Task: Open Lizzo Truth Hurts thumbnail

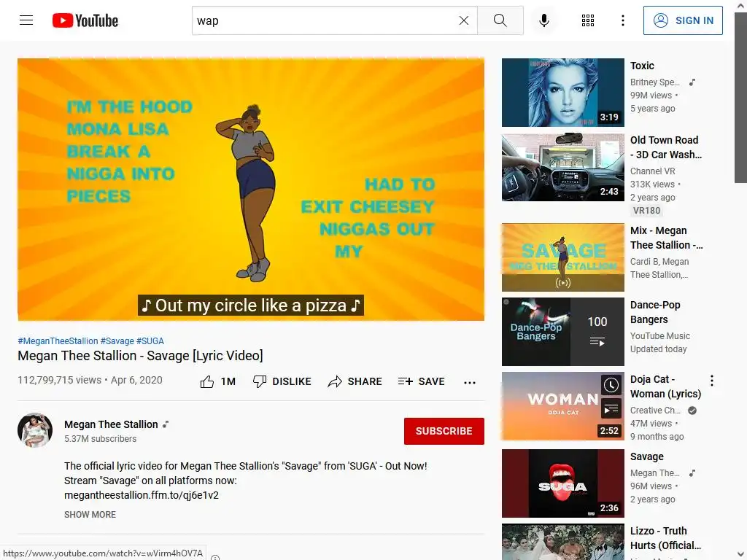Action: click(563, 542)
